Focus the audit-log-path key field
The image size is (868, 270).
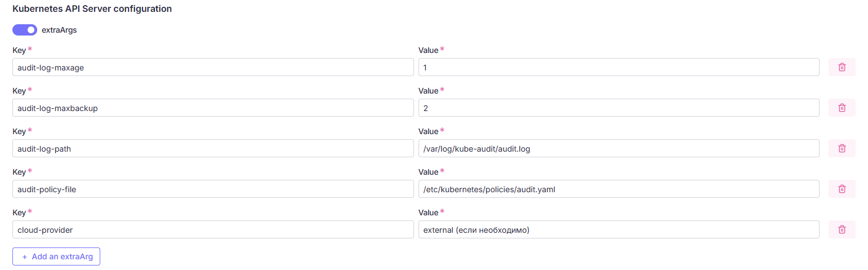tap(213, 148)
